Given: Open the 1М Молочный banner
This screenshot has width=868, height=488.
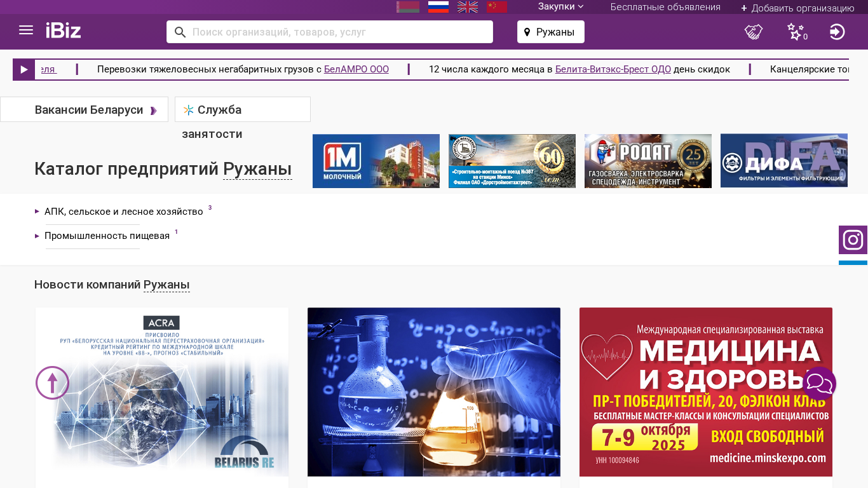Looking at the screenshot, I should tap(376, 161).
